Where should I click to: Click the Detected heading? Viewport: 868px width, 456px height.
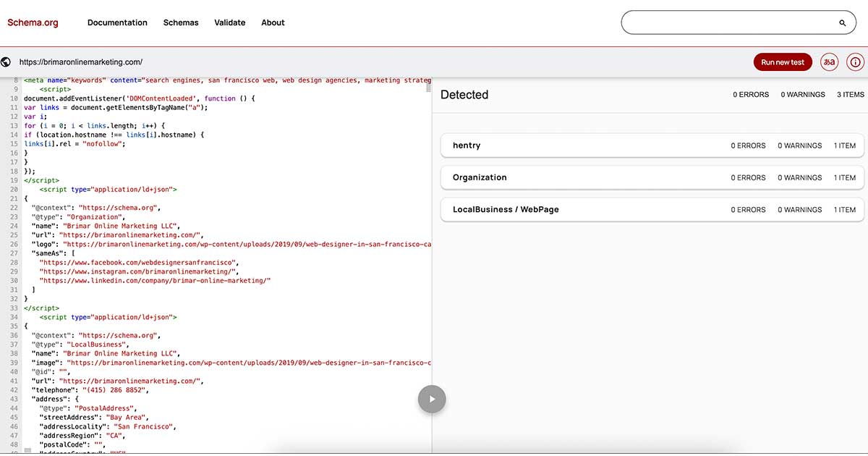464,95
